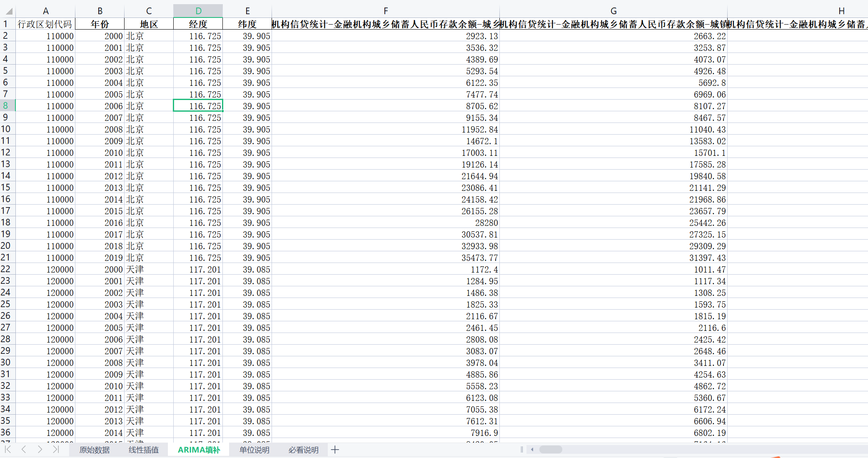Click the 年份 header cell
868x458 pixels.
[x=100, y=24]
